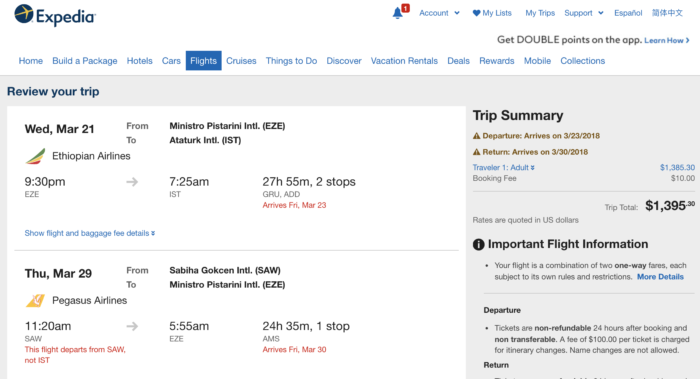Open My Trips

coord(540,13)
